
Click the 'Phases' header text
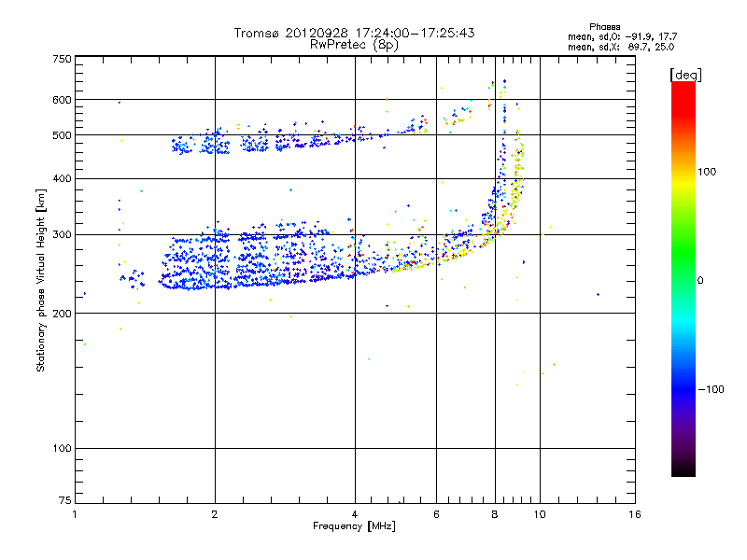604,27
